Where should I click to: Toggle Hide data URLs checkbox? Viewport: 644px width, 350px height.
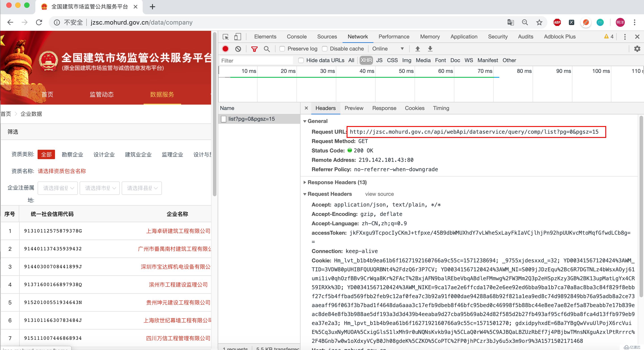(x=301, y=60)
